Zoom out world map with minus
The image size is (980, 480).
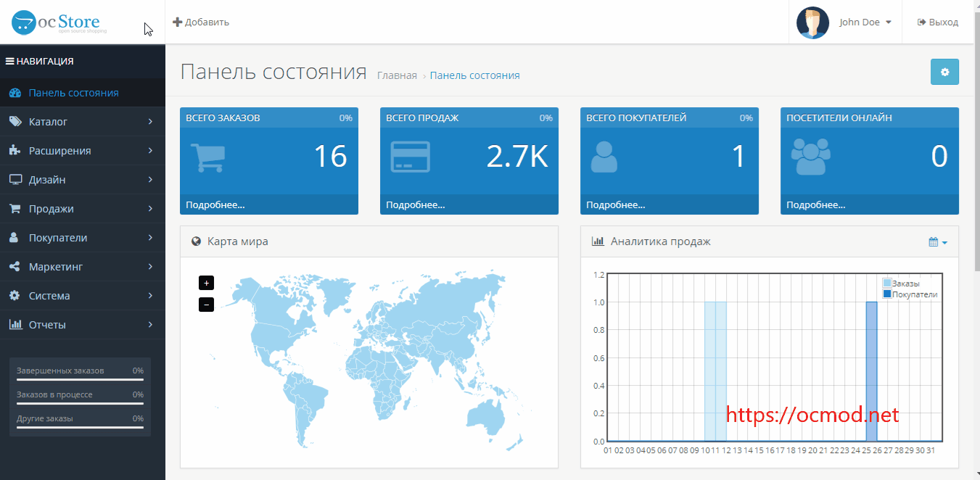[206, 305]
